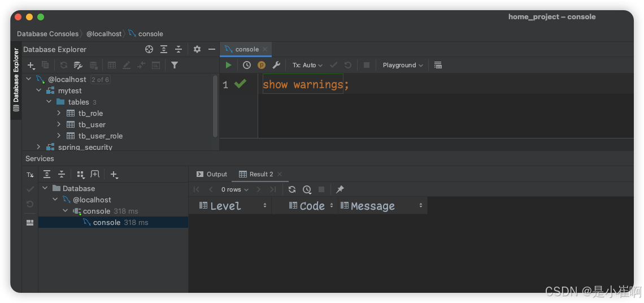This screenshot has height=303, width=644.
Task: Click '@localhost' in the breadcrumb bar
Action: [104, 34]
